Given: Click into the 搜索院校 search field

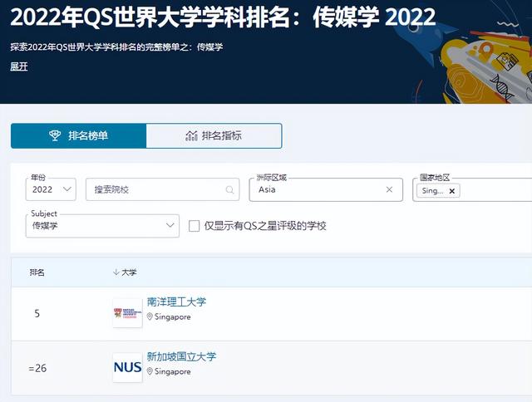Looking at the screenshot, I should tap(163, 189).
